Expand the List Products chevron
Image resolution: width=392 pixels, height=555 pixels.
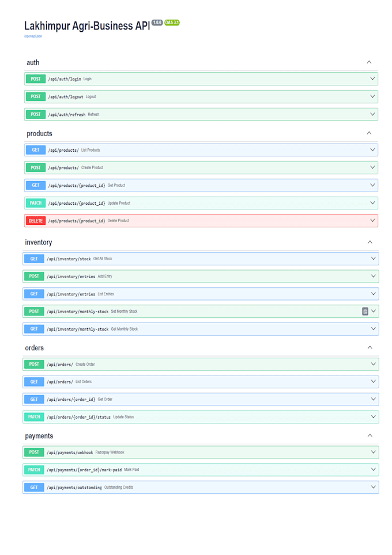pos(372,150)
